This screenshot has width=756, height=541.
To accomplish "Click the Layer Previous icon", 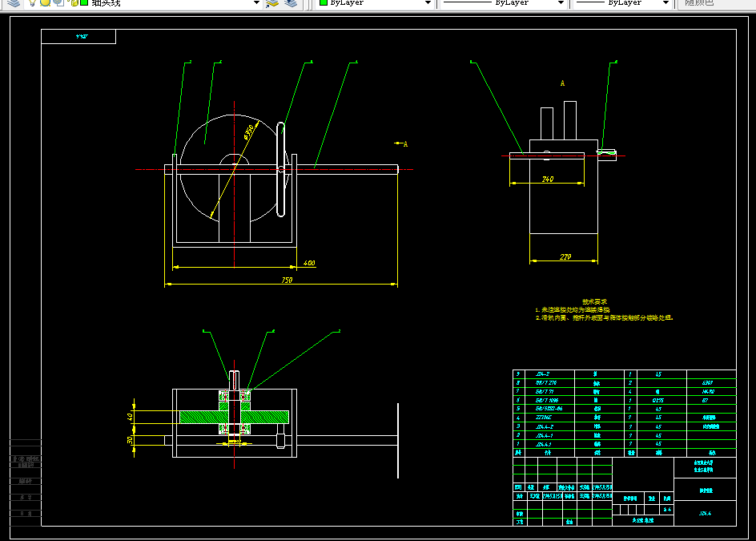I will (291, 3).
